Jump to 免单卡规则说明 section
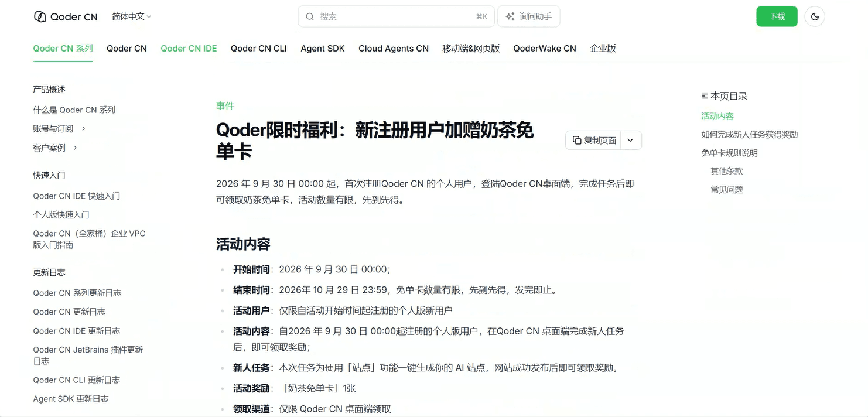Screen dimensions: 868x417 click(x=729, y=153)
